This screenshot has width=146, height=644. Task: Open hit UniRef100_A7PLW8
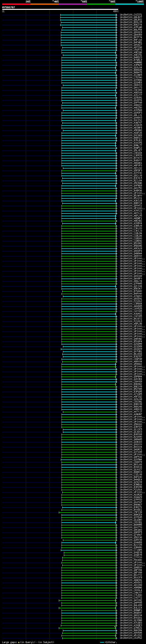point(131,27)
